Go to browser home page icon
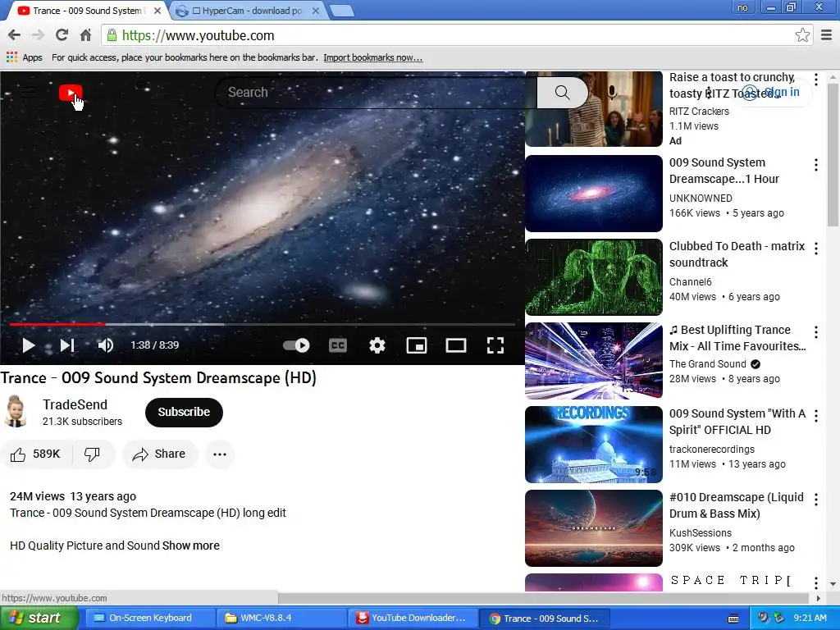 [x=85, y=35]
